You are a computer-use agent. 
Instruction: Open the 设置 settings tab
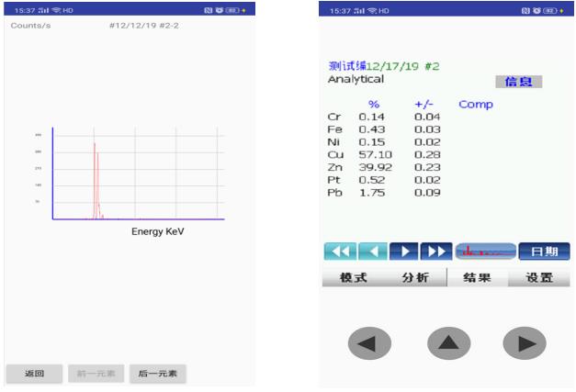(x=539, y=278)
